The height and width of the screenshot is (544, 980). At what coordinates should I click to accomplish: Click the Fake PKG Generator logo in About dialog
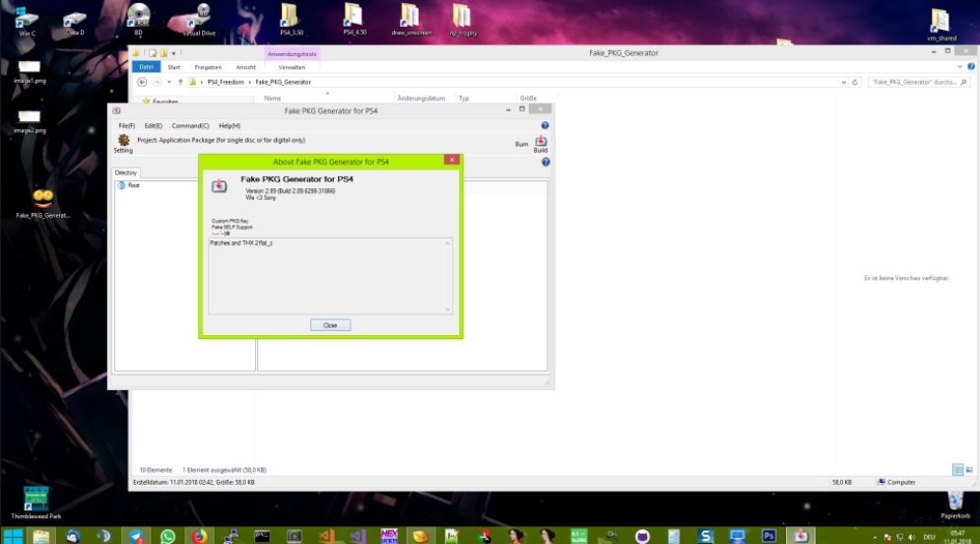[x=219, y=185]
